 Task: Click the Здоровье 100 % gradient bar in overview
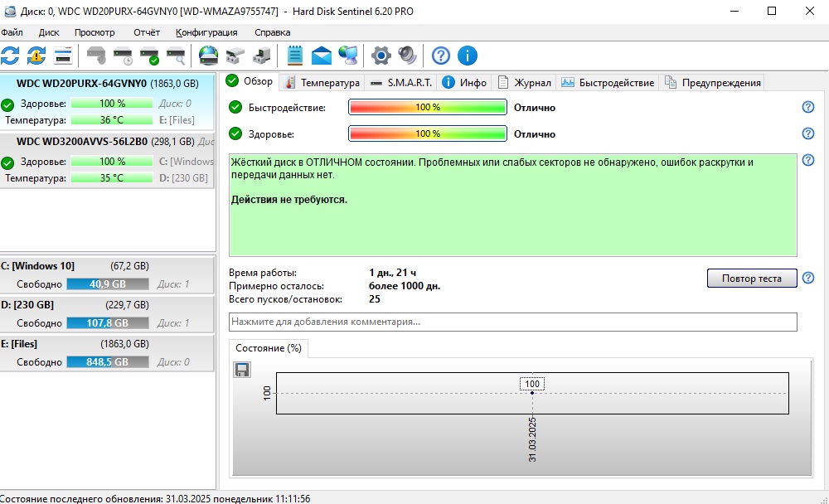click(x=428, y=133)
